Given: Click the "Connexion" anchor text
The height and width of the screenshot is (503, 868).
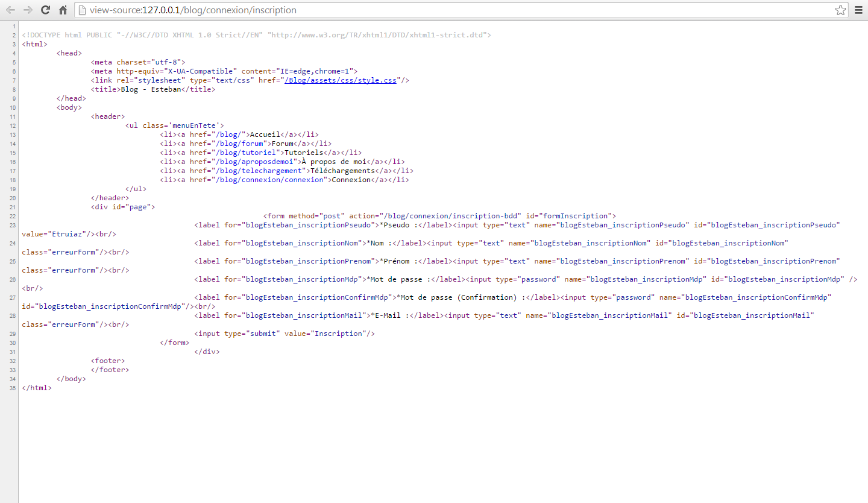Looking at the screenshot, I should tap(351, 180).
